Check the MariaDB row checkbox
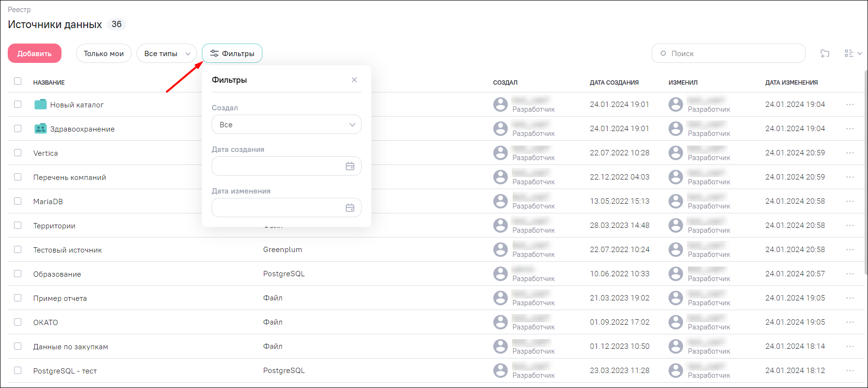868x388 pixels. [18, 201]
